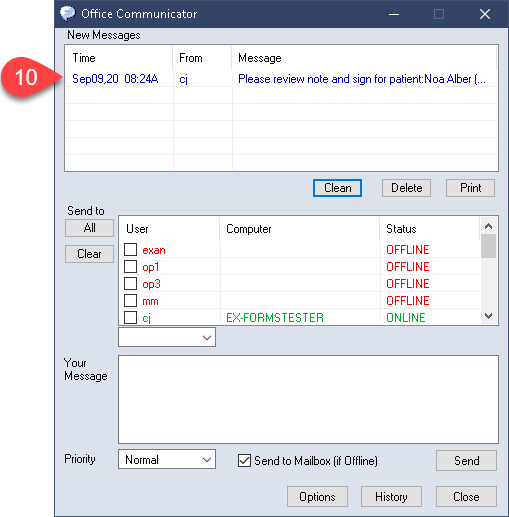The width and height of the screenshot is (509, 517).
Task: Click the user list scrollbar thumb
Action: click(x=489, y=246)
